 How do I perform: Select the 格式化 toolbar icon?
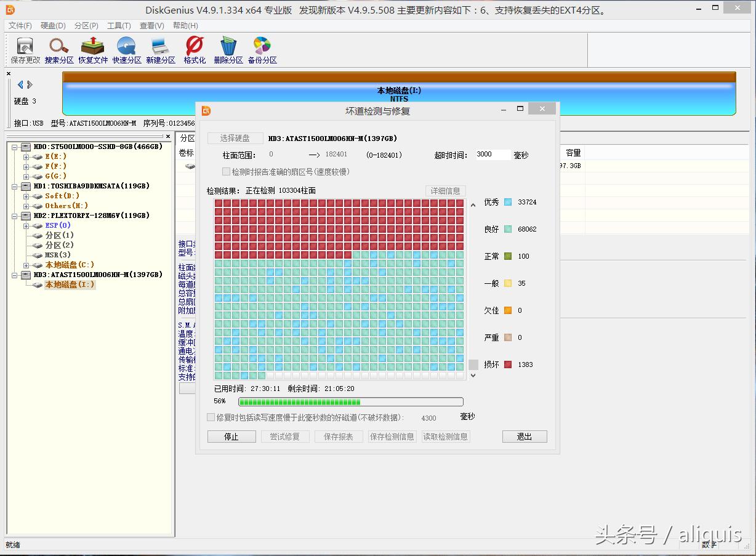pos(194,49)
